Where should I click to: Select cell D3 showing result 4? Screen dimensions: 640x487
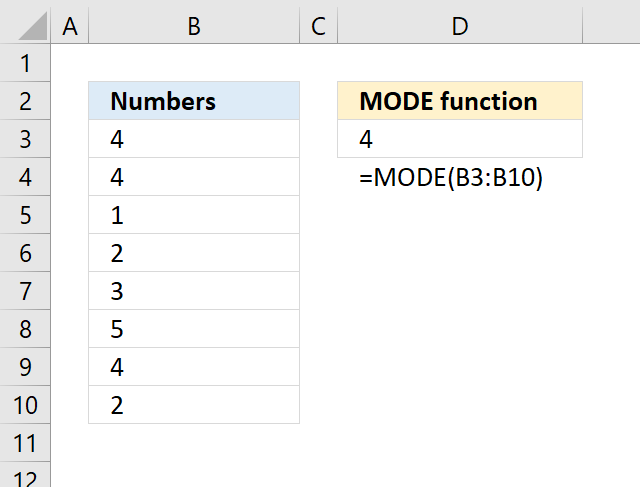coord(460,139)
